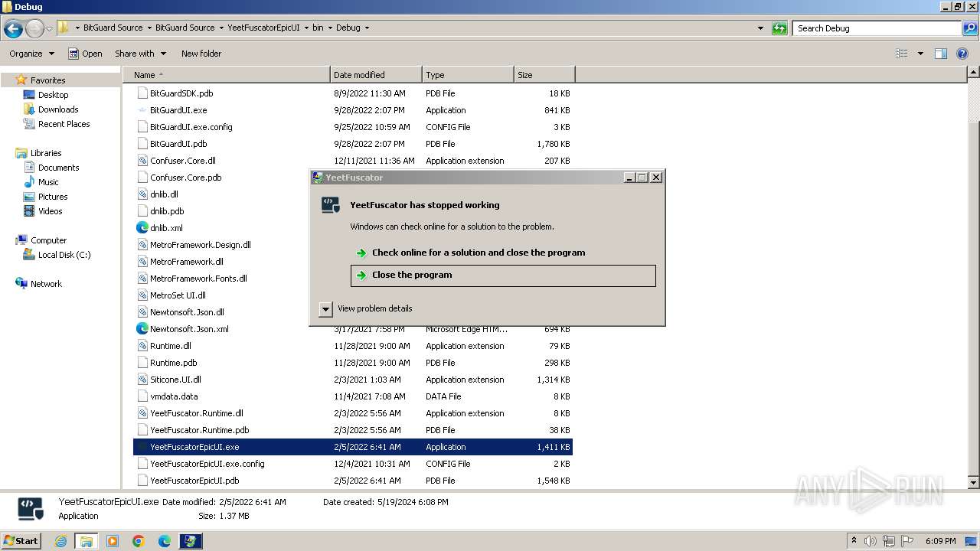Viewport: 980px width, 551px height.
Task: Select BitGuardSDK.pdb file
Action: click(x=353, y=93)
